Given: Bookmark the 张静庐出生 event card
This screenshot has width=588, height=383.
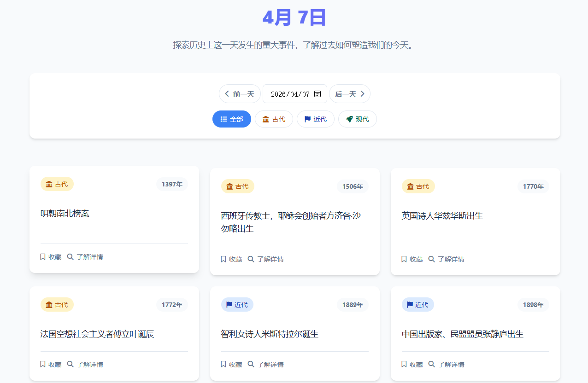Looking at the screenshot, I should (x=412, y=365).
